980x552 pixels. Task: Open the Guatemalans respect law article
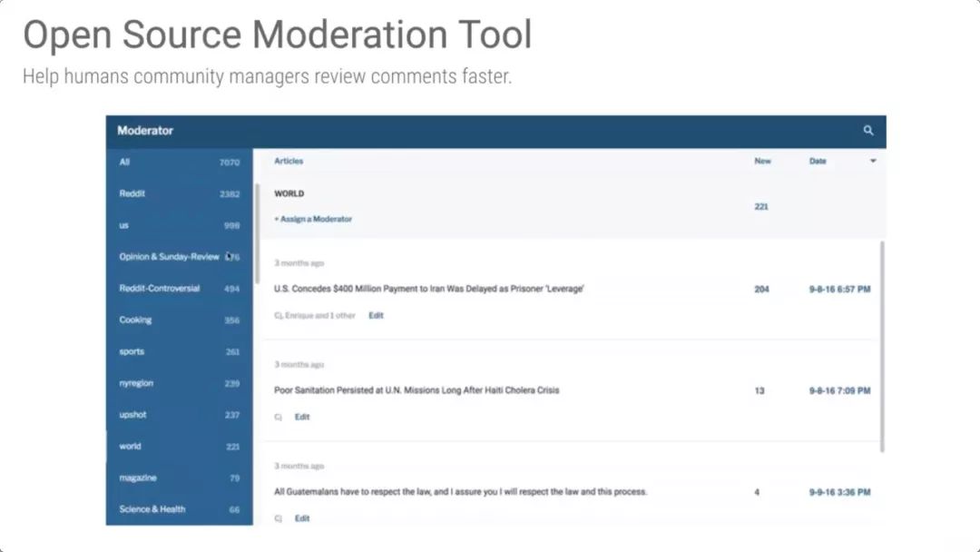point(461,492)
